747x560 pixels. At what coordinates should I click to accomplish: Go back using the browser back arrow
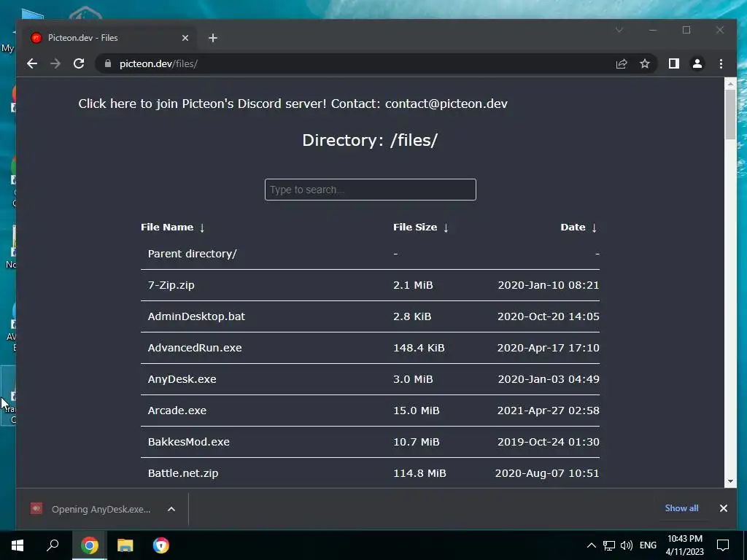point(32,64)
